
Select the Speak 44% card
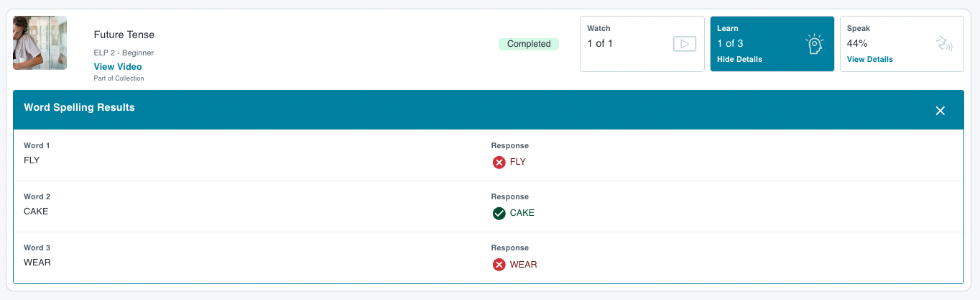[x=902, y=44]
